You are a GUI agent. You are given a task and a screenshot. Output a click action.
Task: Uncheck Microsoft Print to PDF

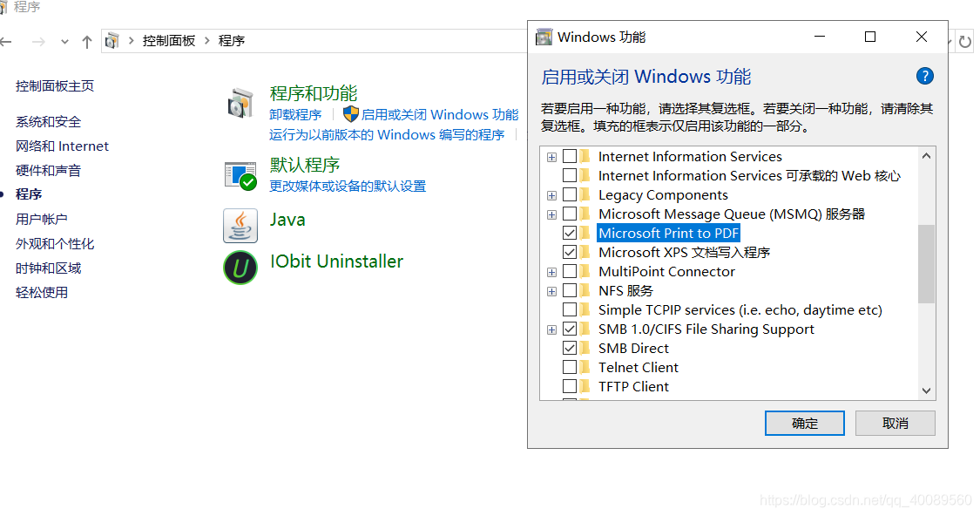coord(570,233)
